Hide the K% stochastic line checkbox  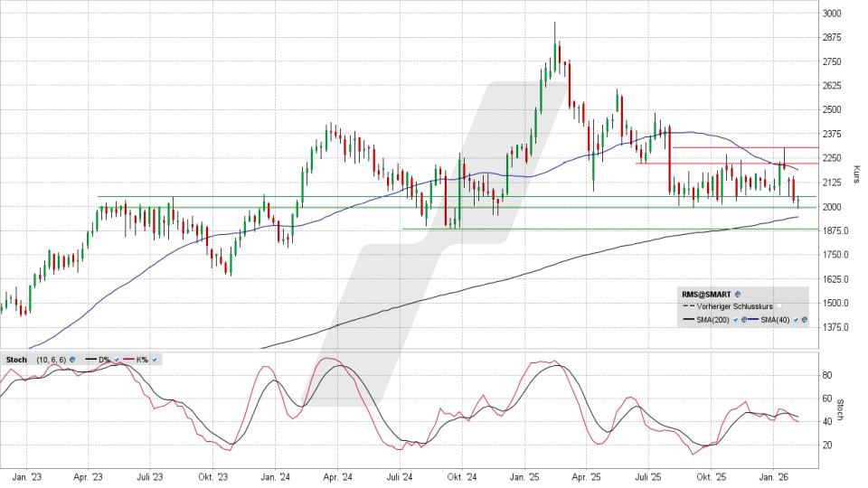[x=156, y=361]
